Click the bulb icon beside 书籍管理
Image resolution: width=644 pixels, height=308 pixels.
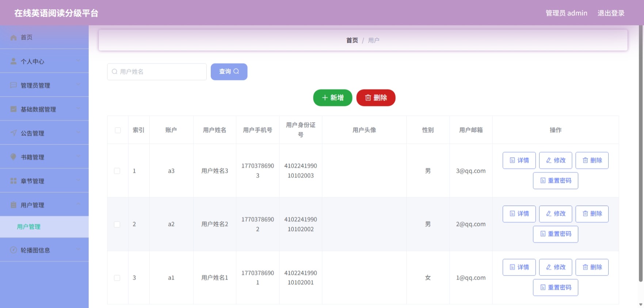tap(14, 157)
